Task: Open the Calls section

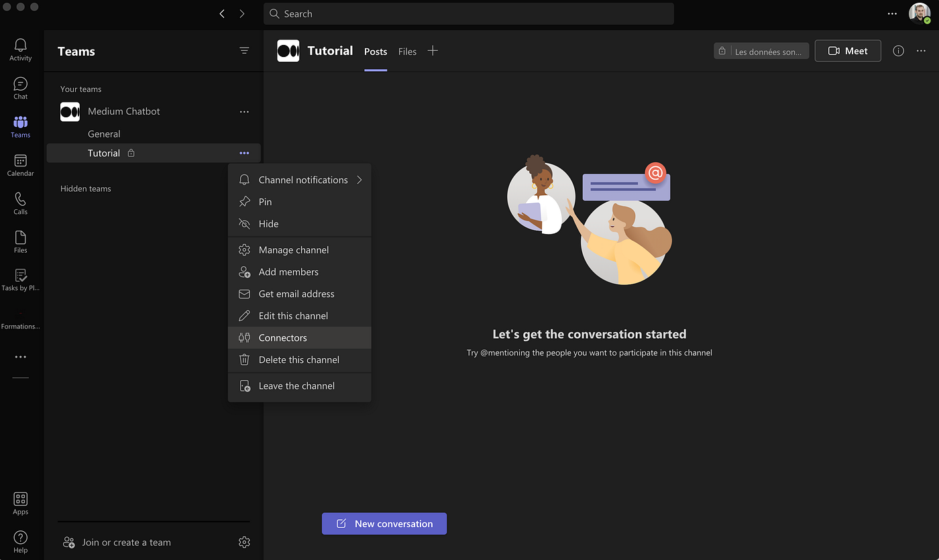Action: 20,203
